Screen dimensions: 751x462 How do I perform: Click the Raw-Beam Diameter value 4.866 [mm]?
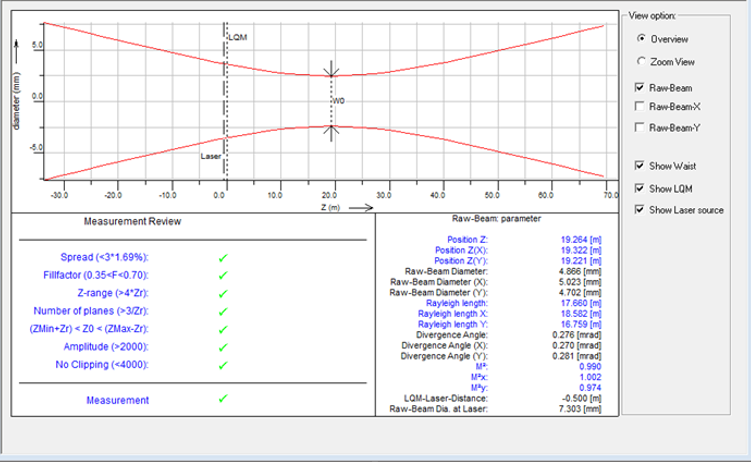580,271
